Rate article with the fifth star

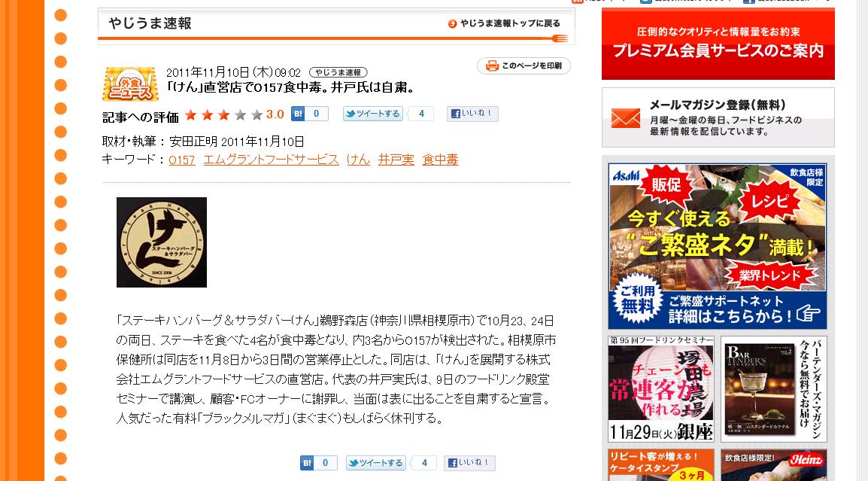click(256, 114)
